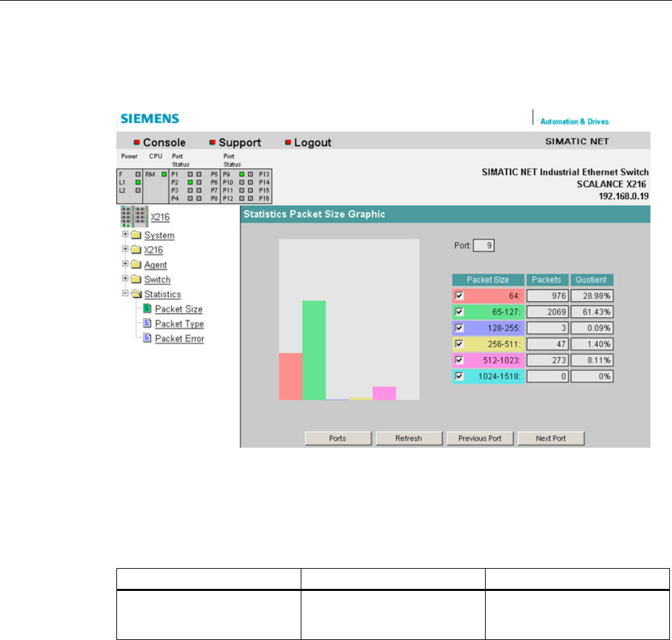Expand the Switch tree node
The width and height of the screenshot is (672, 640).
click(125, 278)
